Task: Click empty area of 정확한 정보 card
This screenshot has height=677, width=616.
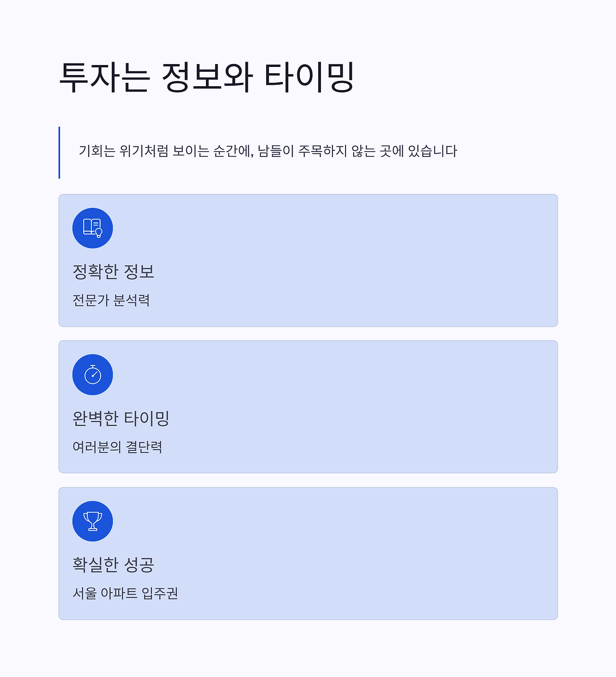Action: click(x=361, y=260)
